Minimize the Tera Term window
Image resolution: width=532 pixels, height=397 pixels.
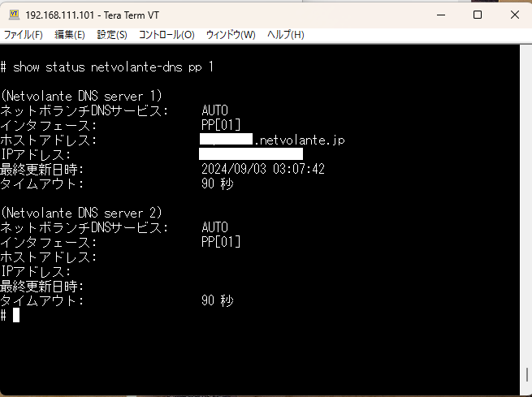[441, 15]
